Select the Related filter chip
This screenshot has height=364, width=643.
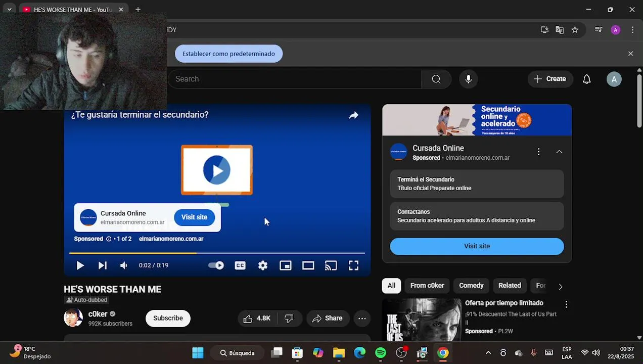click(x=510, y=286)
